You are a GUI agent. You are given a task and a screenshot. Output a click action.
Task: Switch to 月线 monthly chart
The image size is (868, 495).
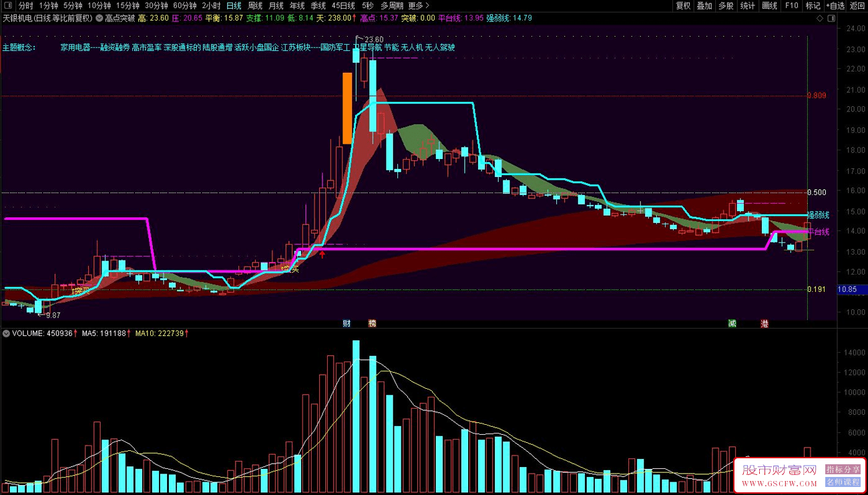click(x=276, y=5)
